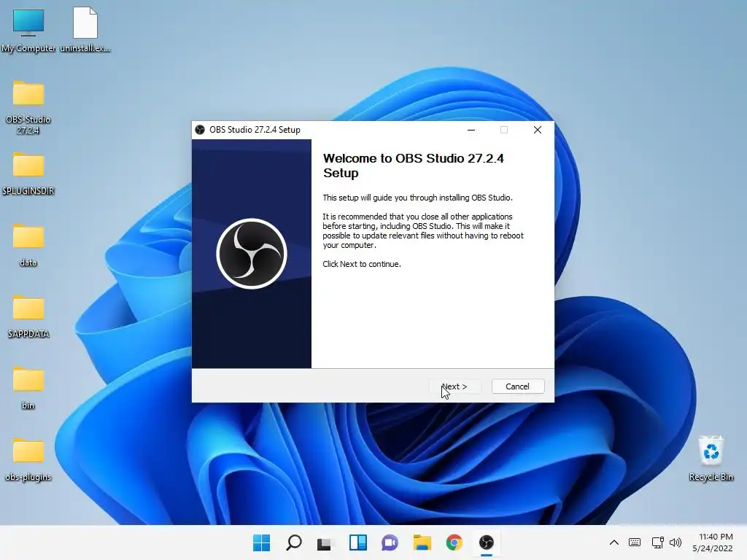Screen dimensions: 747x560
Task: Click the large OBS logo in setup window
Action: click(252, 253)
